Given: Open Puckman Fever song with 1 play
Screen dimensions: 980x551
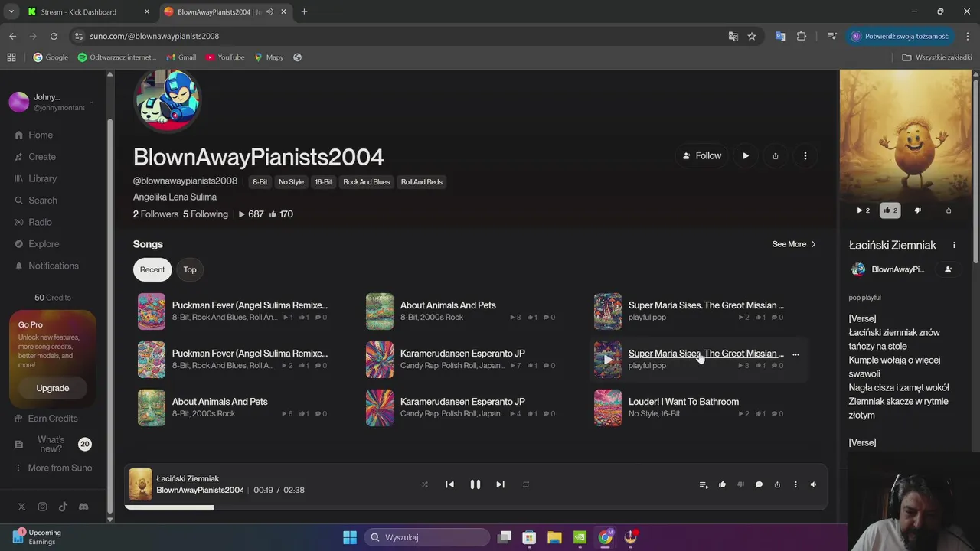Looking at the screenshot, I should (250, 305).
